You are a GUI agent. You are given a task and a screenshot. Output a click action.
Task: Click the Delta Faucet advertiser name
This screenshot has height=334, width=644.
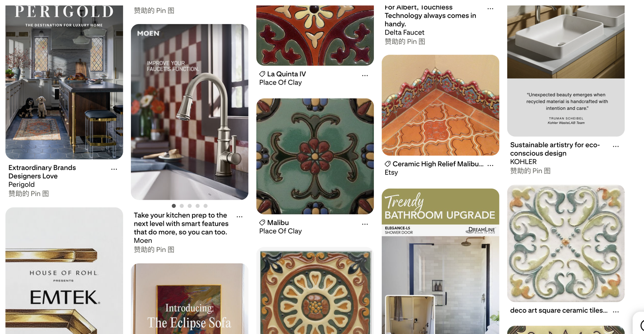(x=405, y=33)
